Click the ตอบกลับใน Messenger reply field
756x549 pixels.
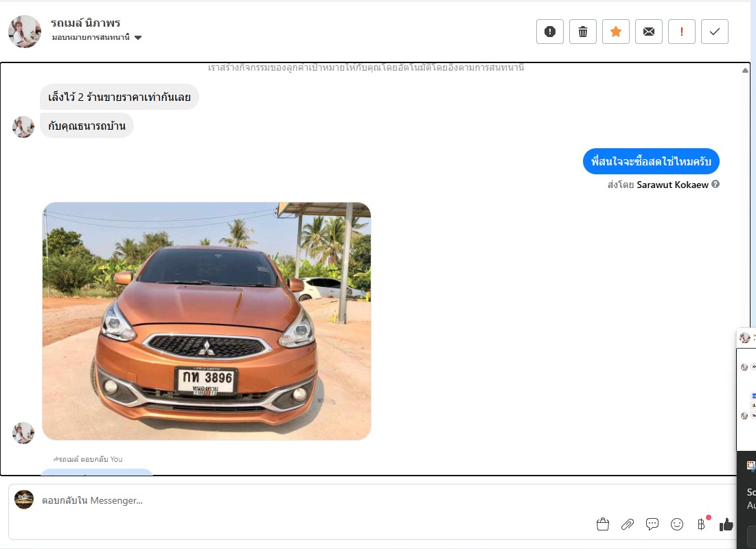click(x=309, y=500)
